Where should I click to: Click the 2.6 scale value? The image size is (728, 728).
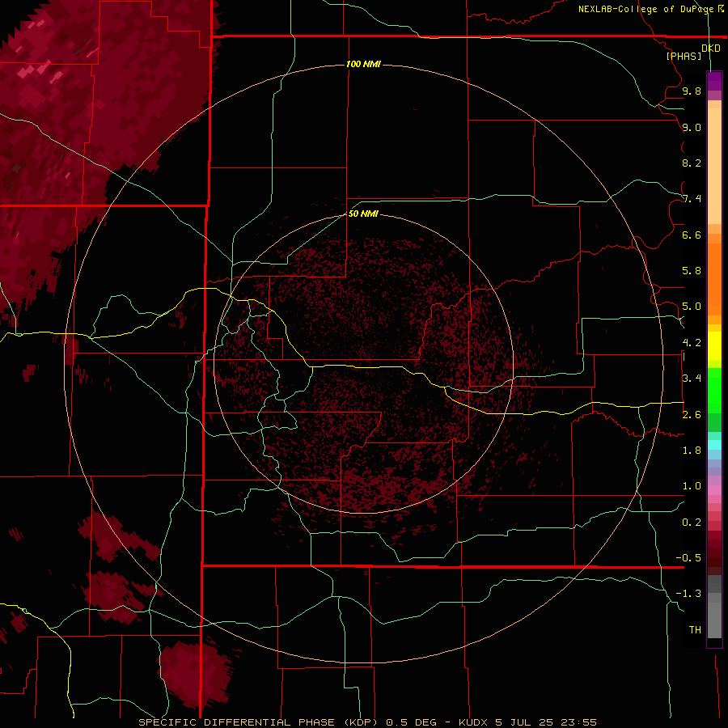(x=692, y=415)
